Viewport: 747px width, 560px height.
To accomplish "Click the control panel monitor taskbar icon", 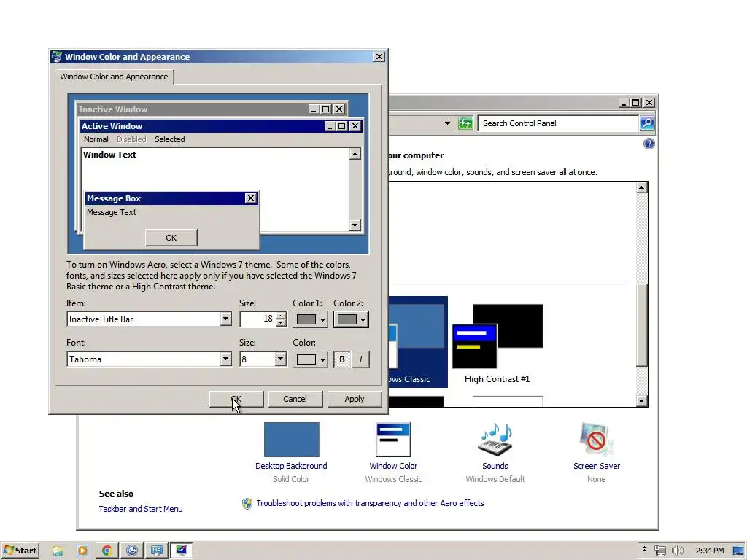I will [x=157, y=551].
